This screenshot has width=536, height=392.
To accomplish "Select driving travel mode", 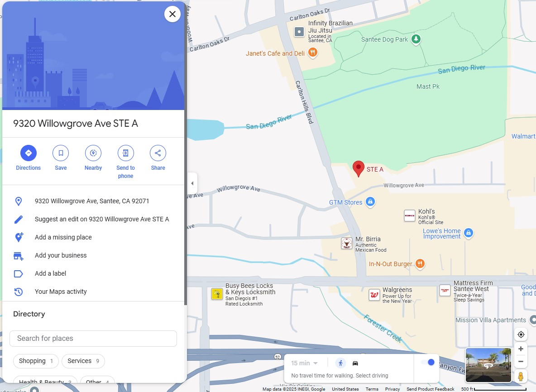I will click(355, 363).
